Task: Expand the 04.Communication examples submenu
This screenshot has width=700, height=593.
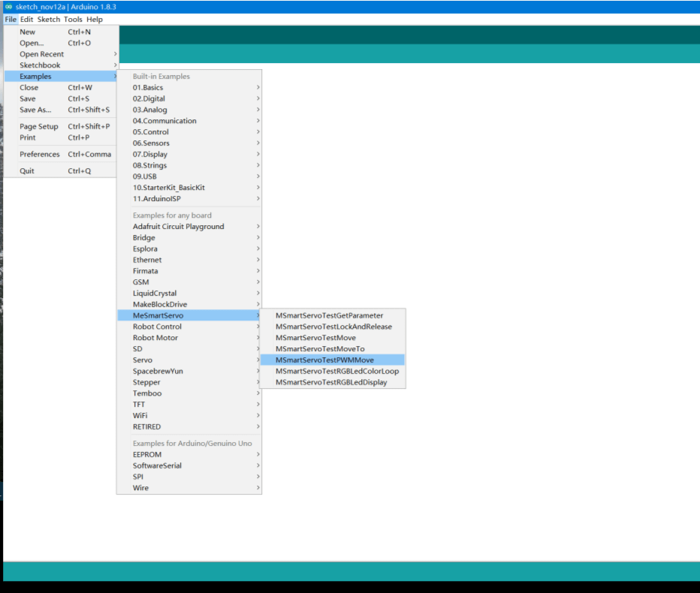Action: 189,121
